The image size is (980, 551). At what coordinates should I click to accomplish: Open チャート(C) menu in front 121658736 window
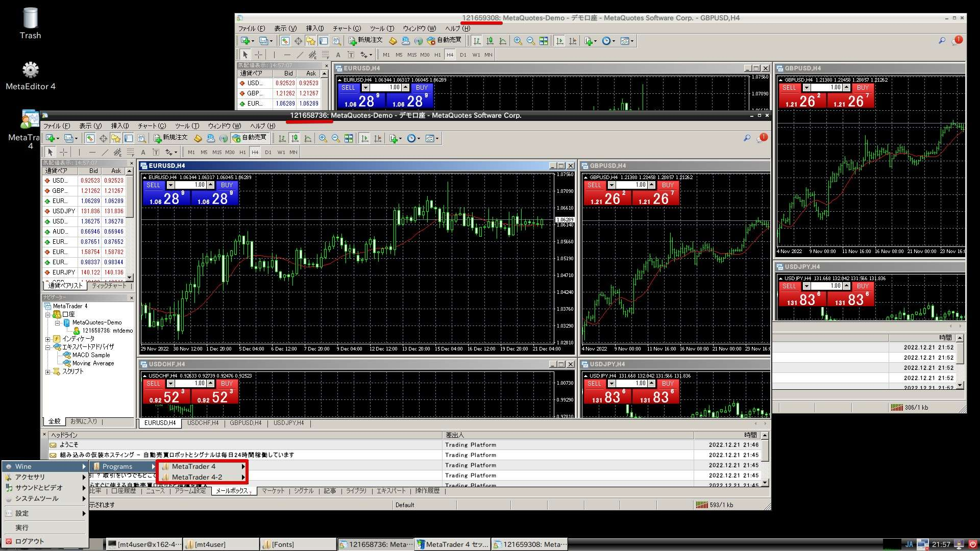152,126
